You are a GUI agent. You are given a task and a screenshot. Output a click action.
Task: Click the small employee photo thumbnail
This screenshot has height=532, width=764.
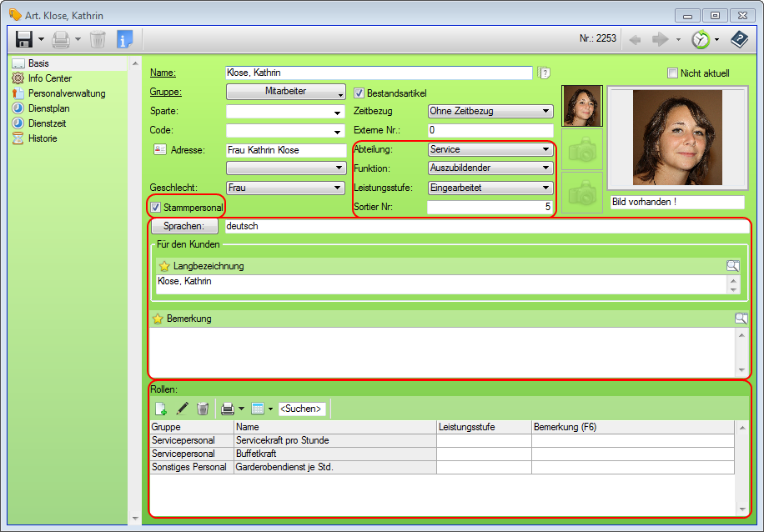tap(582, 106)
